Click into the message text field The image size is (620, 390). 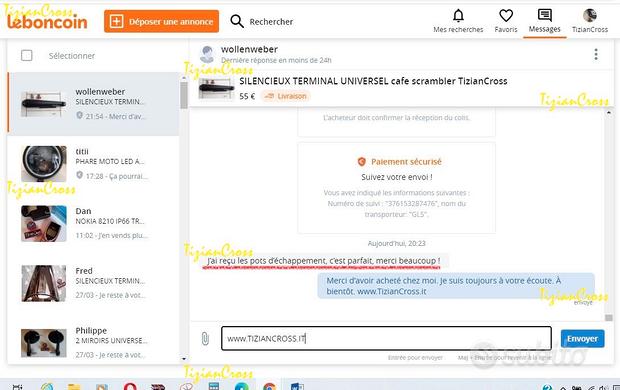coord(386,339)
